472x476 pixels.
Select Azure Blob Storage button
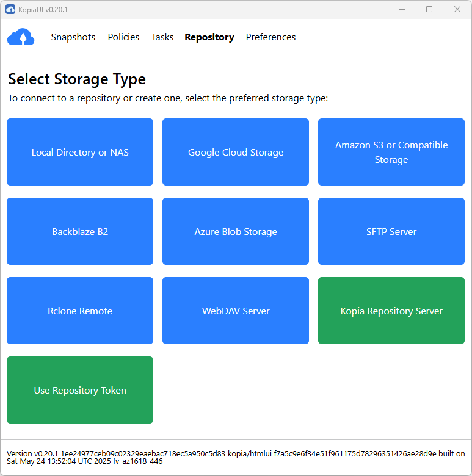pyautogui.click(x=236, y=231)
